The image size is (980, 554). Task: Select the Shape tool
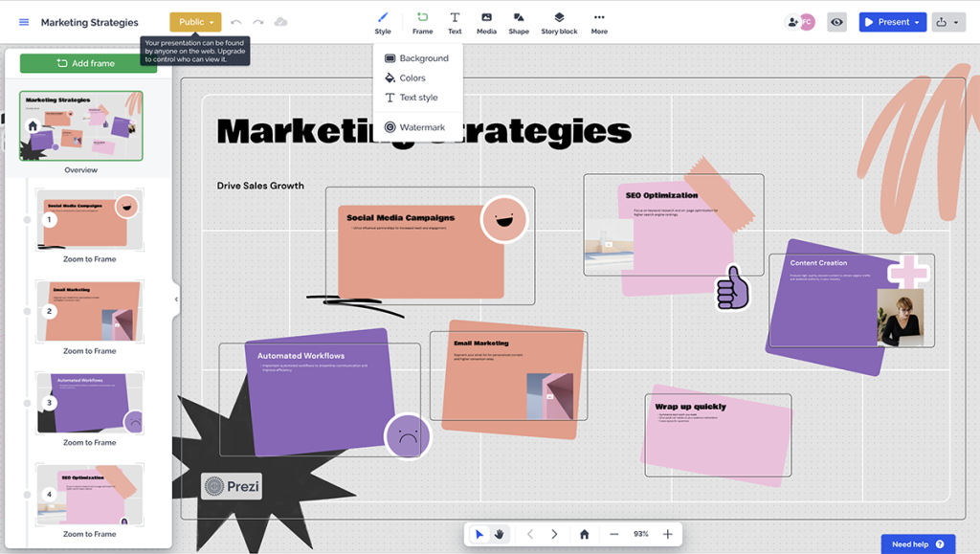[519, 21]
